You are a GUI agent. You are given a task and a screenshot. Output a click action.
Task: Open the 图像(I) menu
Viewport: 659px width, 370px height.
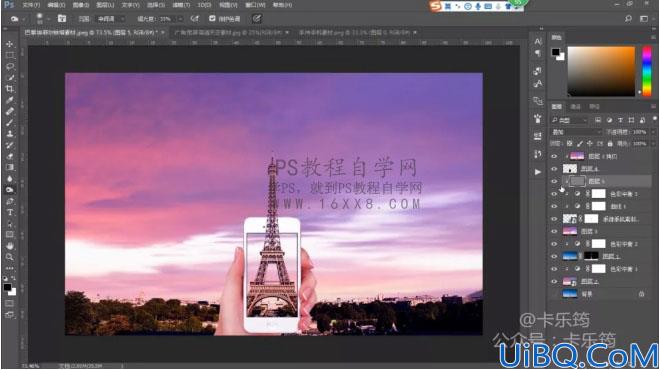(x=80, y=5)
